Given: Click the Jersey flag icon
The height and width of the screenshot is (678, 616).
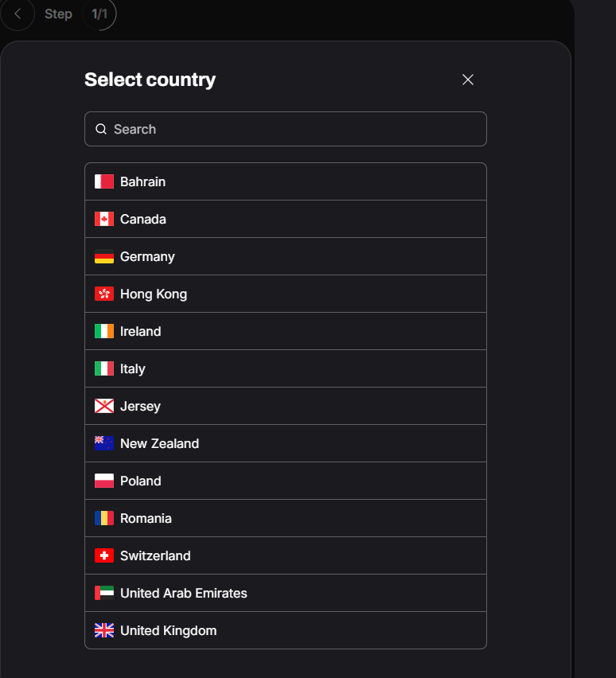Looking at the screenshot, I should pos(104,406).
